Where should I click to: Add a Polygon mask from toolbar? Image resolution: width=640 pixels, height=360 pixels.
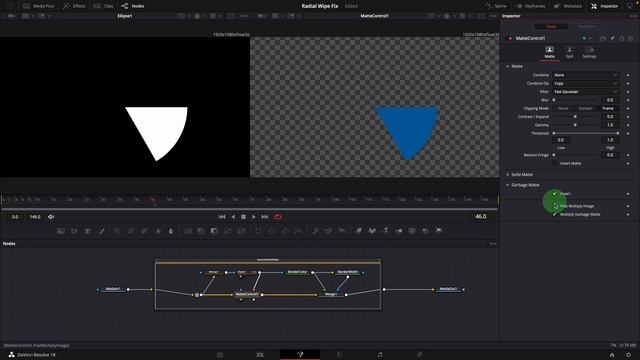coord(285,231)
